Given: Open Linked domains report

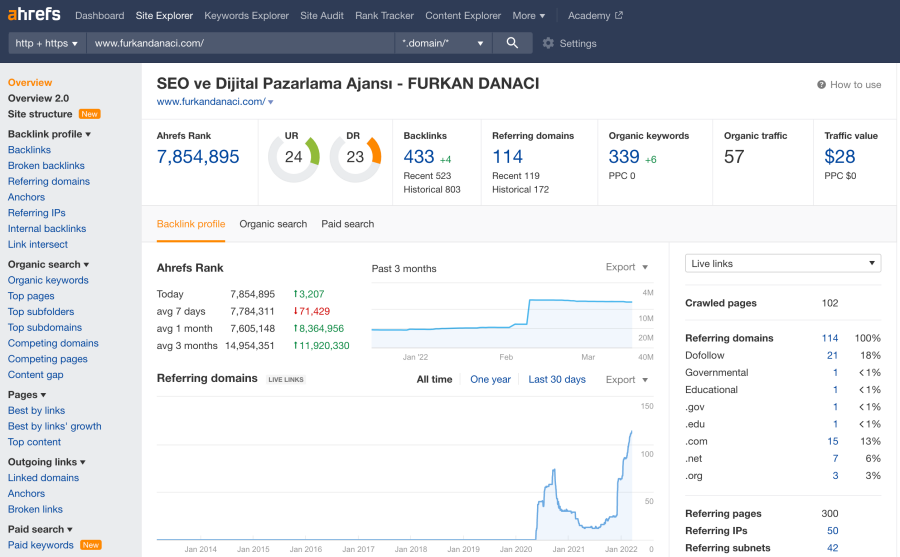Looking at the screenshot, I should pos(44,478).
